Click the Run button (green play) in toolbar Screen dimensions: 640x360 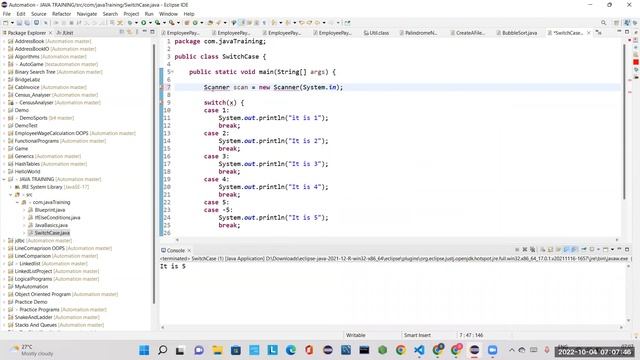point(144,22)
